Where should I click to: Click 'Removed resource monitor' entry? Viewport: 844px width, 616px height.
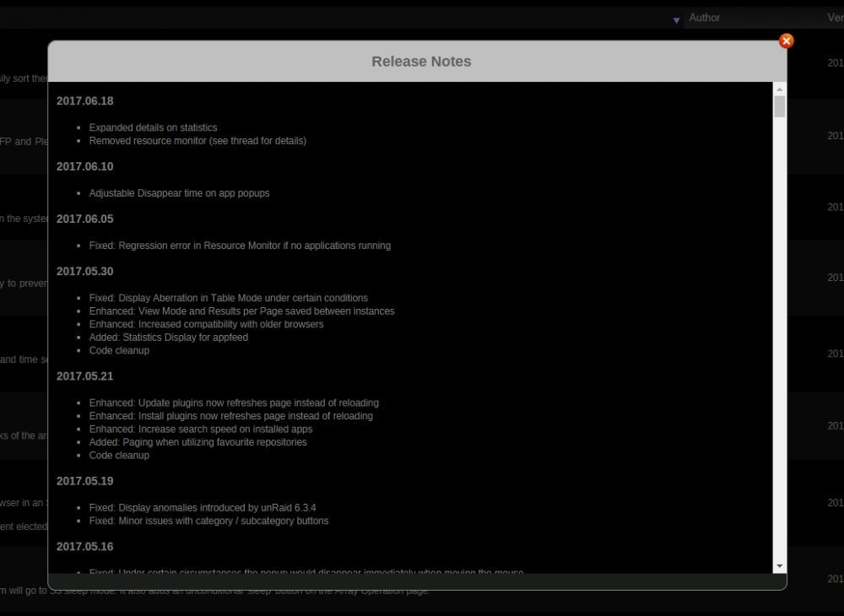197,140
